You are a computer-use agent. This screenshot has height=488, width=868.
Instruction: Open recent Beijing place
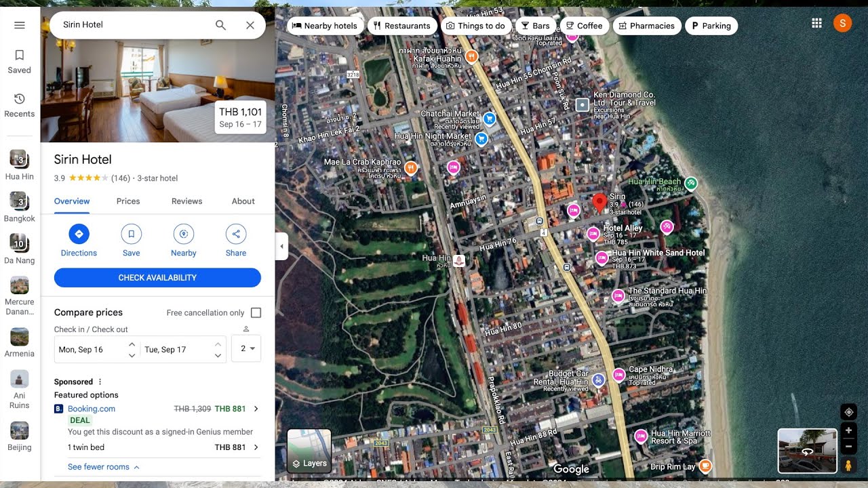pos(19,436)
